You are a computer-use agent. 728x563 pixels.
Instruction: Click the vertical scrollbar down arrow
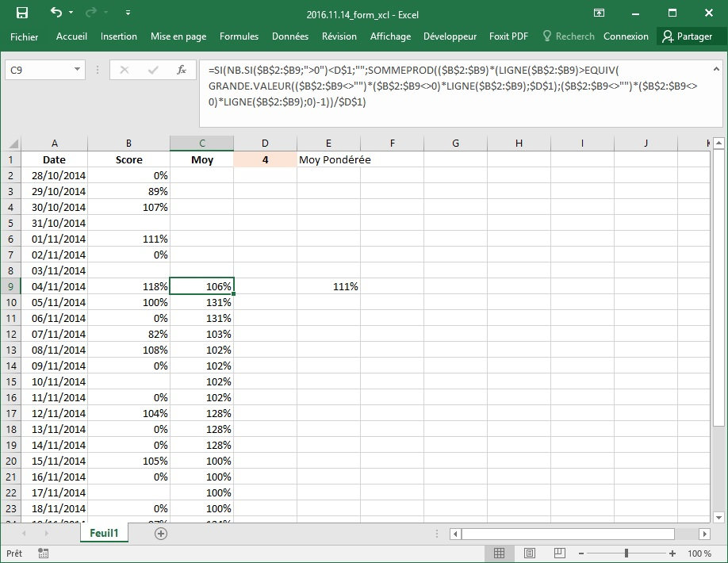[718, 518]
